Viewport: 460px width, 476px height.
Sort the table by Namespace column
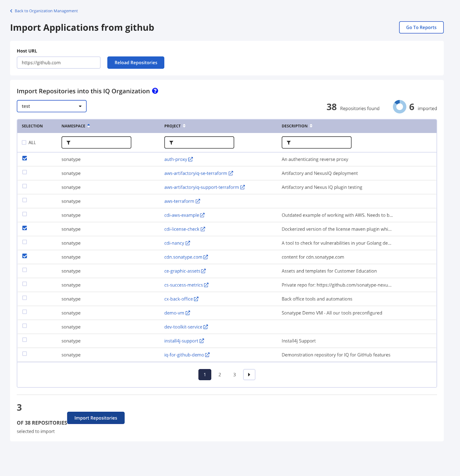pyautogui.click(x=89, y=126)
